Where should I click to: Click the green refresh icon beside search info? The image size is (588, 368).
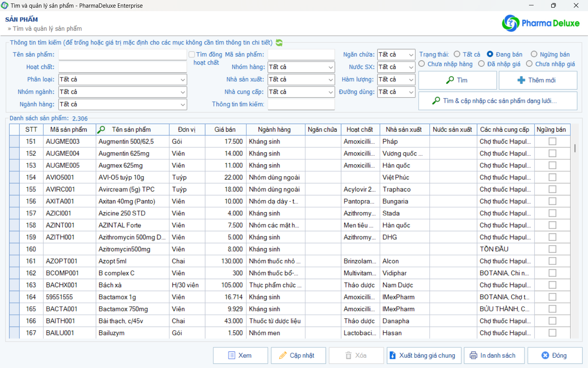(279, 43)
